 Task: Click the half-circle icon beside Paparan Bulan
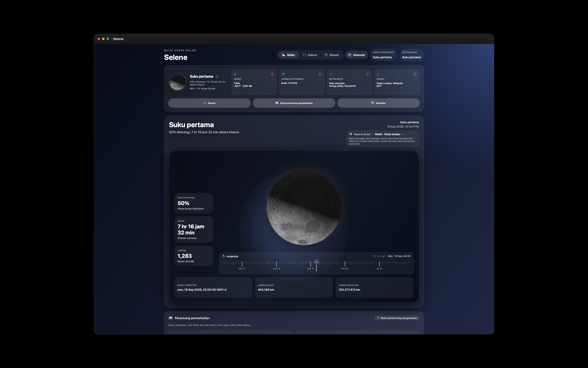point(351,134)
